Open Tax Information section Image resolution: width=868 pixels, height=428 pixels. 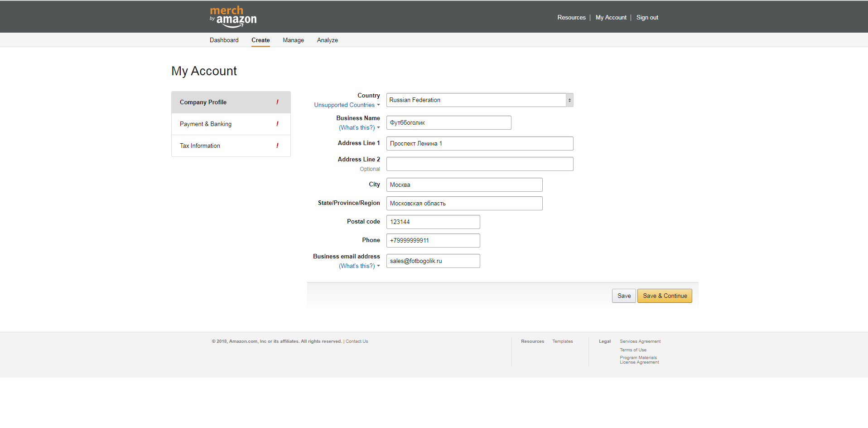[200, 146]
